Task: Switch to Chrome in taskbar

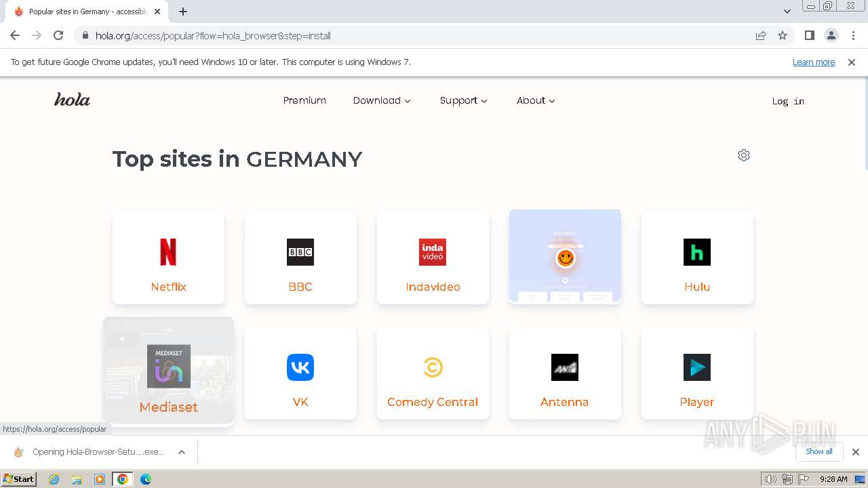Action: pos(123,479)
